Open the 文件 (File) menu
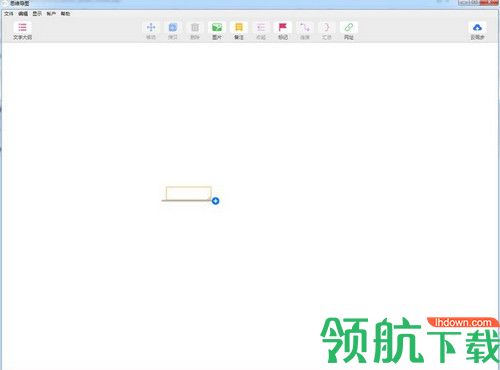 9,14
